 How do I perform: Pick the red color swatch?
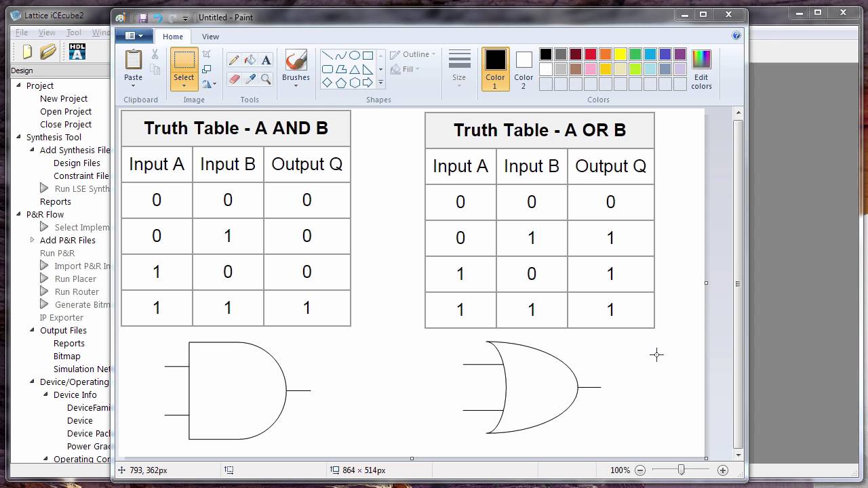[x=591, y=54]
